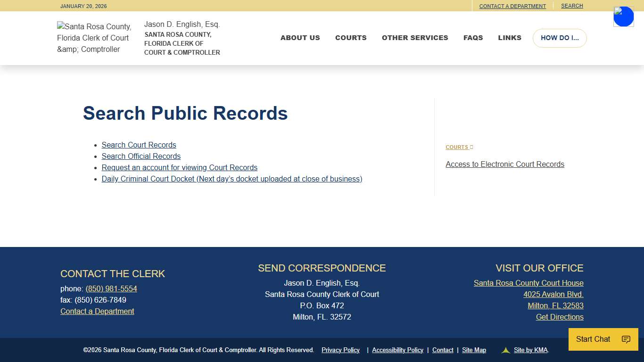Click the Site by KMA triangle icon

click(x=505, y=350)
